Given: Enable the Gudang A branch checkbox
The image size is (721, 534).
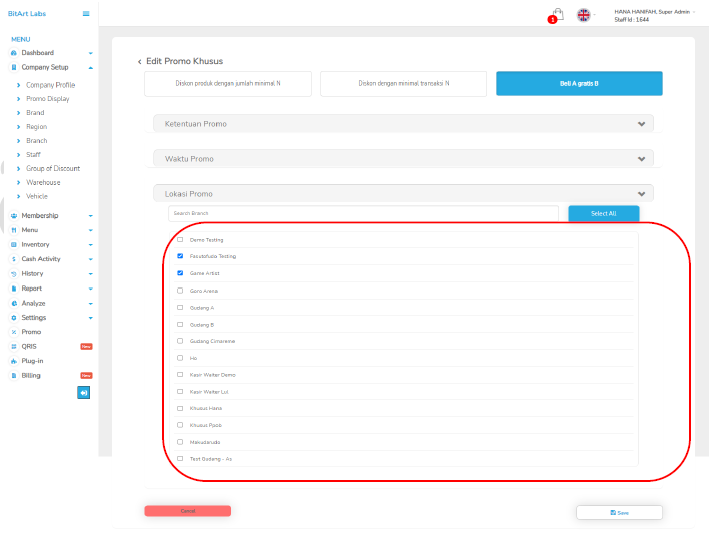Looking at the screenshot, I should click(180, 307).
